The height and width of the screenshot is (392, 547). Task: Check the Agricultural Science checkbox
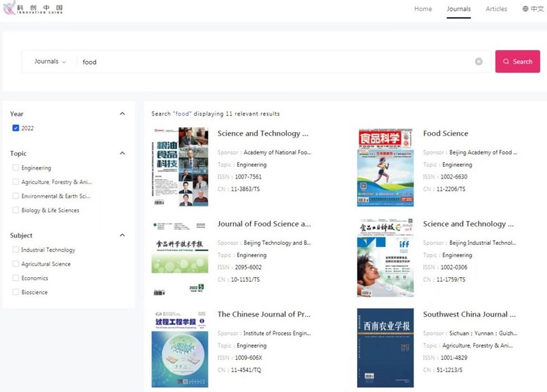16,264
